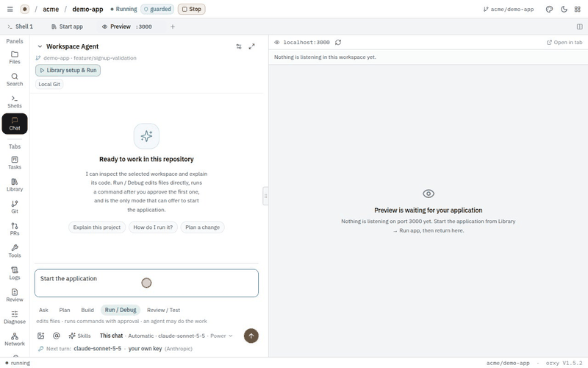Open the Search panel
The image size is (588, 368).
[x=15, y=79]
